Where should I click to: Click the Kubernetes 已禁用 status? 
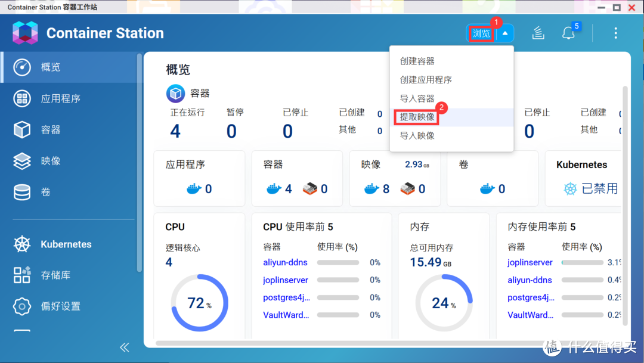tap(600, 189)
